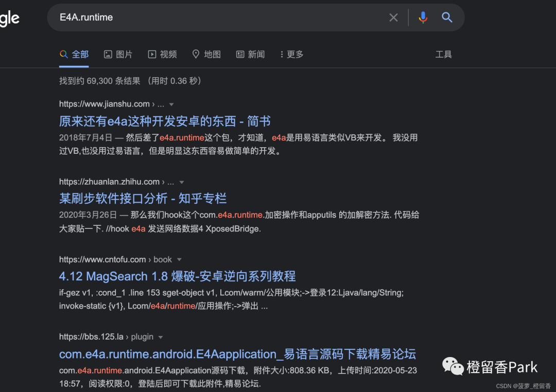Click the result count 找到约 69,300 条结果
The height and width of the screenshot is (392, 556).
(x=100, y=81)
